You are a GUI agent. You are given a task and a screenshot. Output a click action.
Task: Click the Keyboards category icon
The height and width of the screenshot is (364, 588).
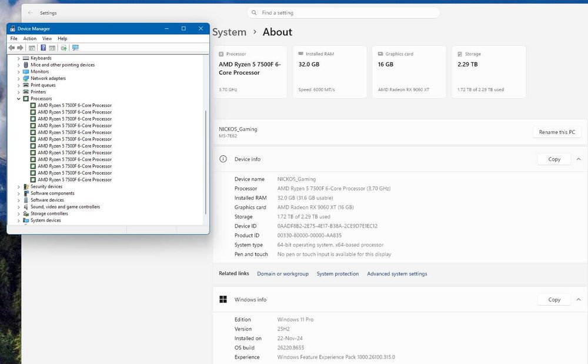(x=26, y=58)
